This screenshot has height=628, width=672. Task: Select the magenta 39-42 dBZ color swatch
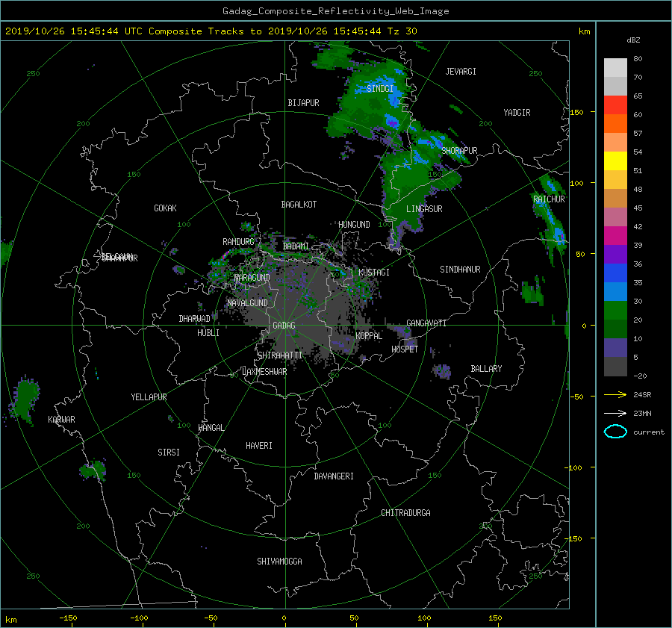615,236
